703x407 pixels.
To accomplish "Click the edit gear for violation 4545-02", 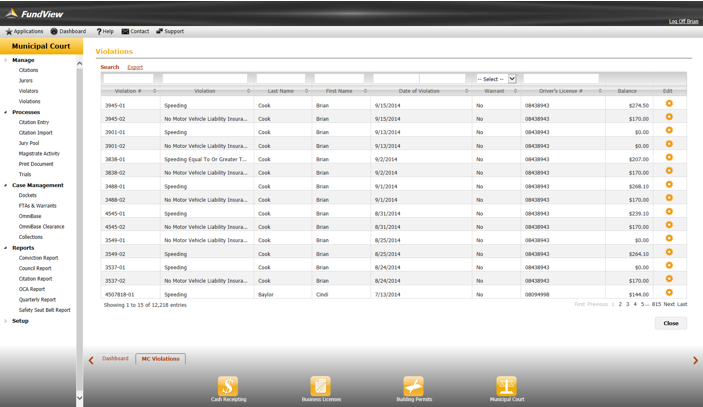I will click(x=669, y=225).
